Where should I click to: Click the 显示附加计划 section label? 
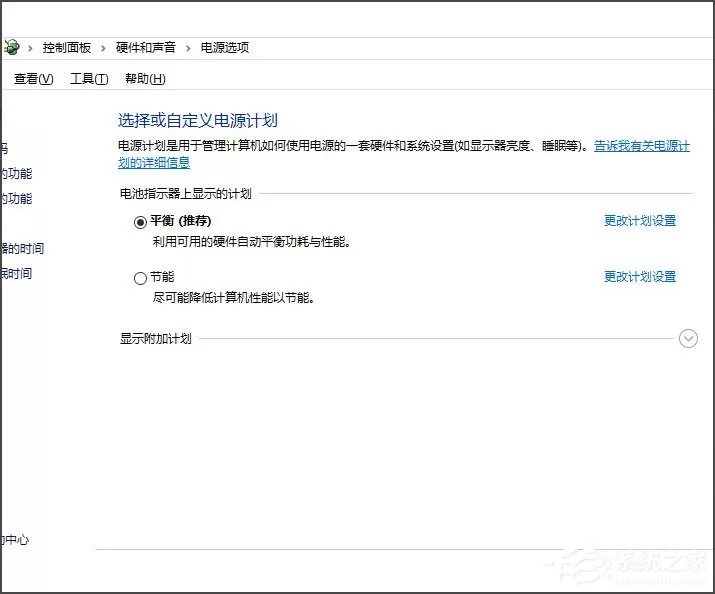155,339
